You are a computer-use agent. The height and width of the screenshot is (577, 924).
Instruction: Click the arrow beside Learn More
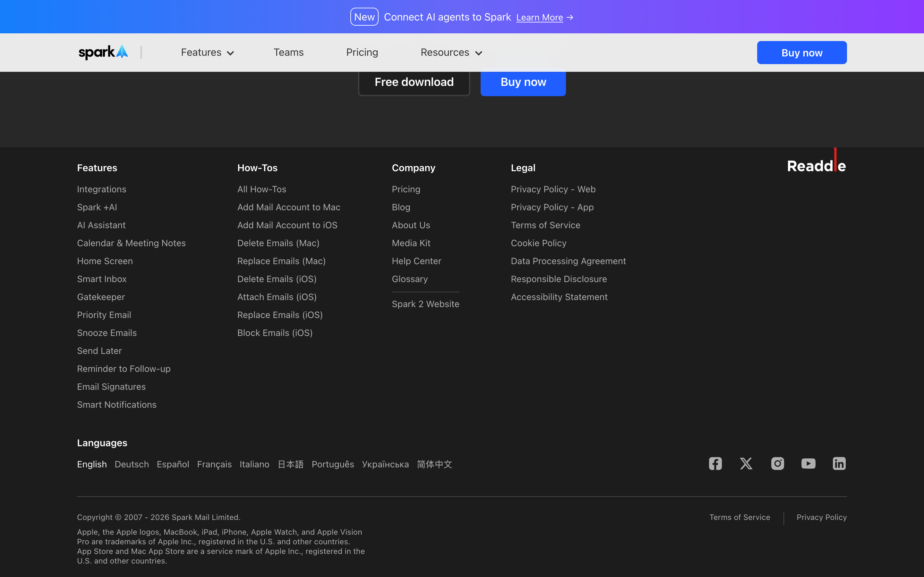(x=570, y=18)
